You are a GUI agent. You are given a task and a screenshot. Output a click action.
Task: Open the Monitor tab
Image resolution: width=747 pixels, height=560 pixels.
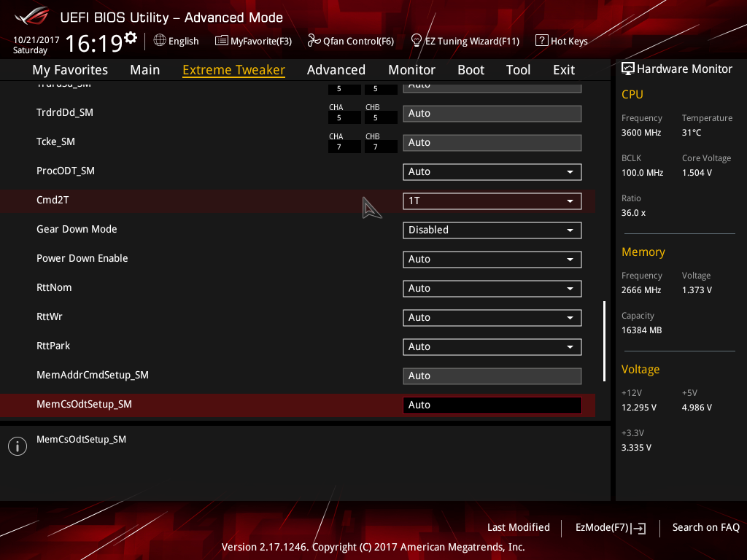[x=411, y=70]
